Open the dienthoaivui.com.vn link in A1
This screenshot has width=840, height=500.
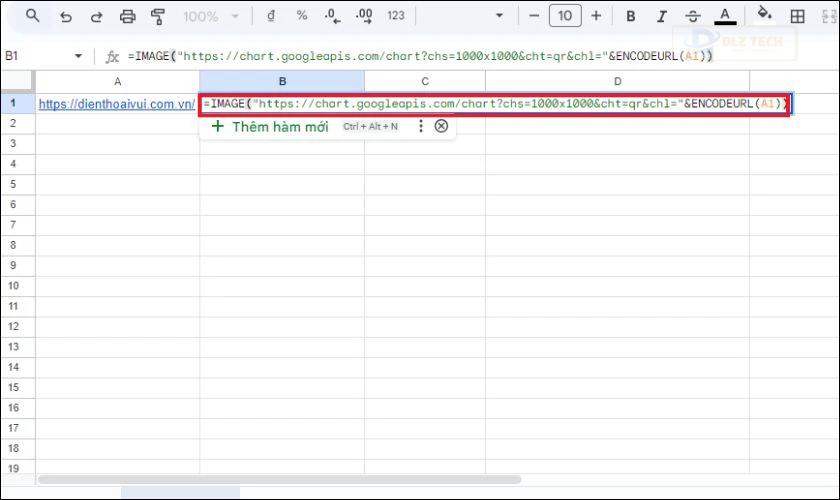click(117, 104)
